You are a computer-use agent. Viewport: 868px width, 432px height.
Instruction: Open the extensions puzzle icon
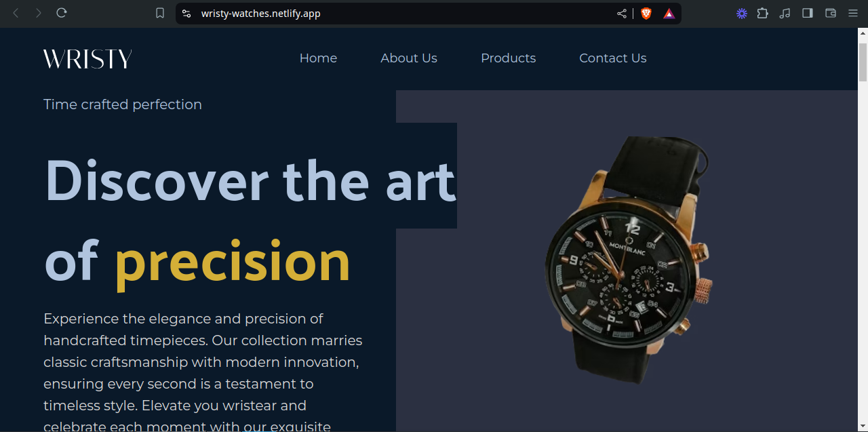(763, 13)
